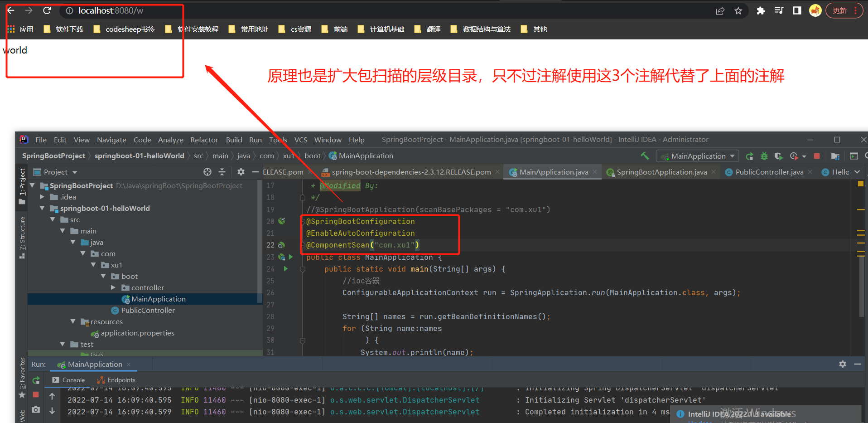
Task: Open the browser side panel icon
Action: pyautogui.click(x=797, y=10)
